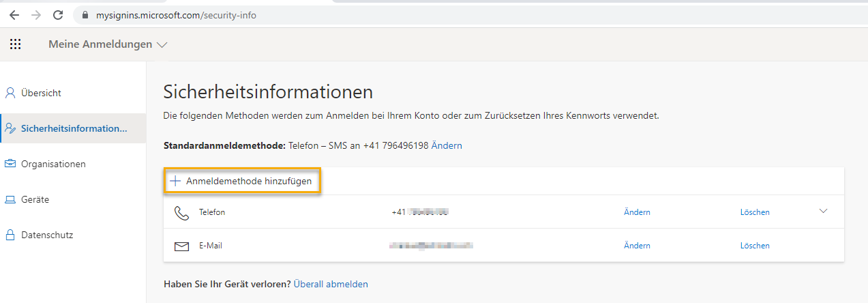Expand the Telefon row chevron
This screenshot has width=868, height=303.
(x=823, y=212)
